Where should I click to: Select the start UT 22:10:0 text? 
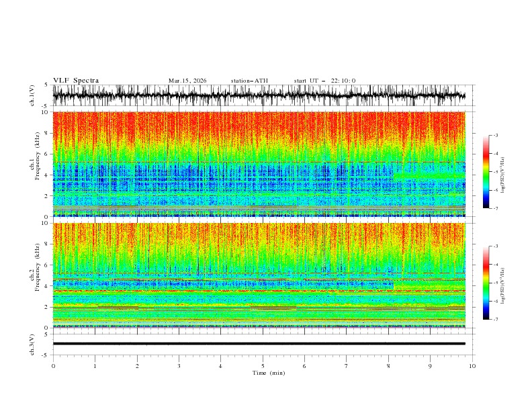(x=324, y=81)
